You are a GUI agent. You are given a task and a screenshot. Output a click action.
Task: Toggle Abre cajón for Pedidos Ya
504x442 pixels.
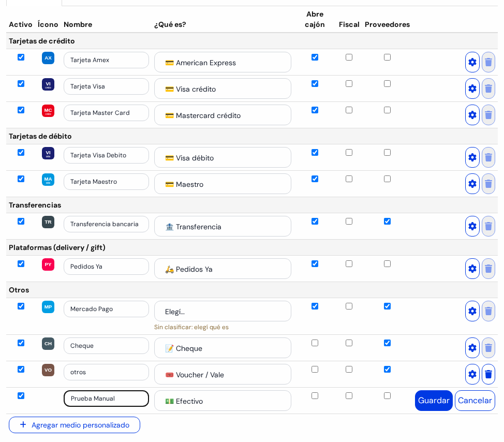[x=315, y=263]
